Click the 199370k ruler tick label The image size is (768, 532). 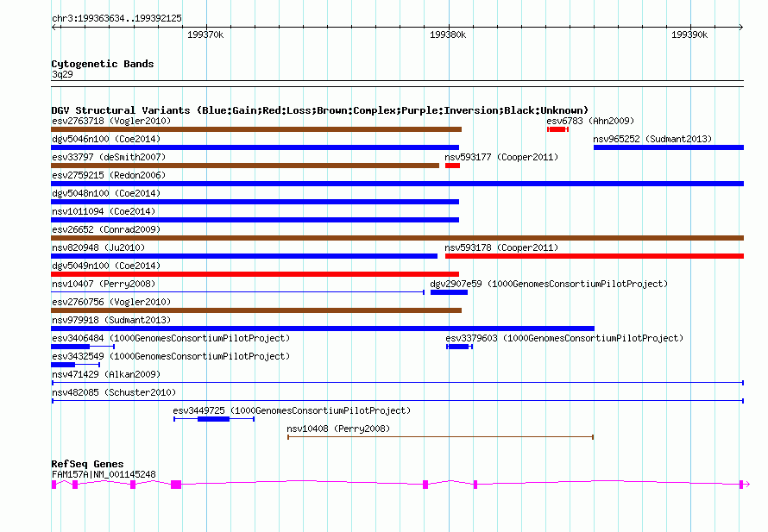point(205,34)
